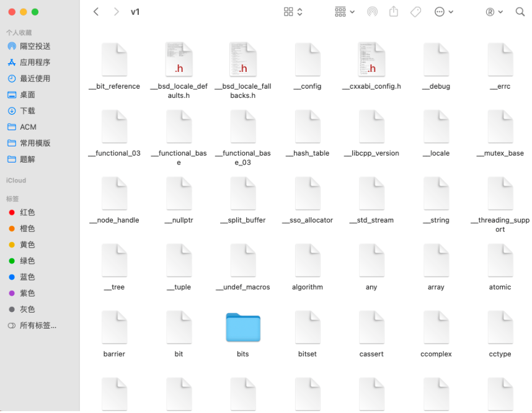Click the AirDrop toolbar icon

[x=372, y=12]
